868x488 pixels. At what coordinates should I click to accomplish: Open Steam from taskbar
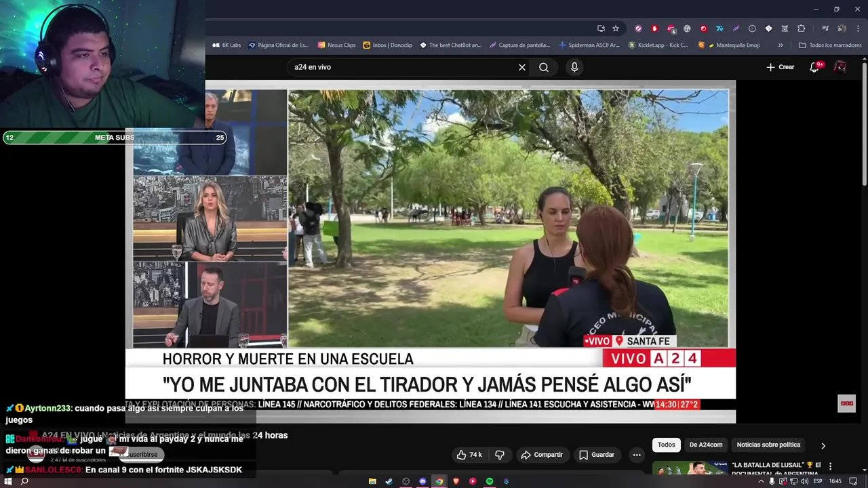pyautogui.click(x=389, y=481)
